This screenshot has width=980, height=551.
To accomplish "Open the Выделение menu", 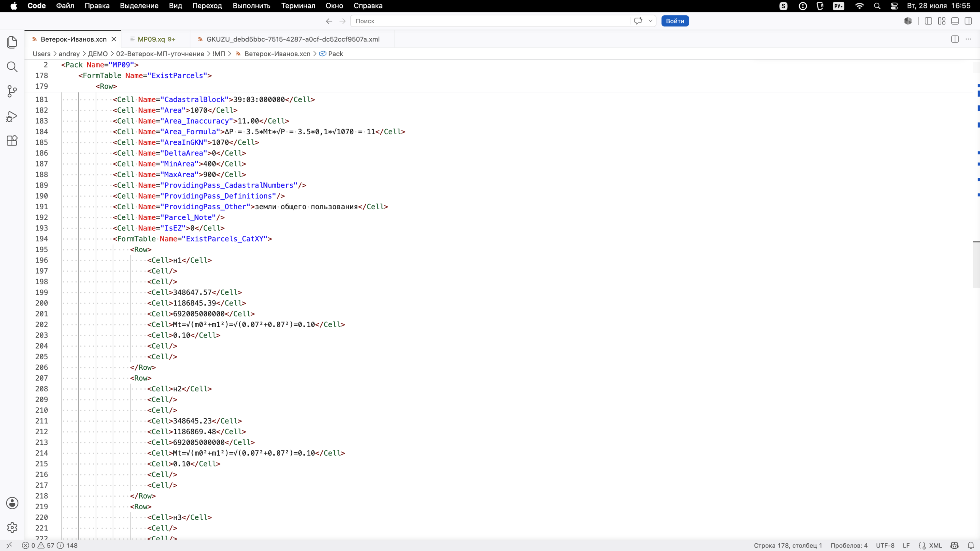I will pos(139,6).
